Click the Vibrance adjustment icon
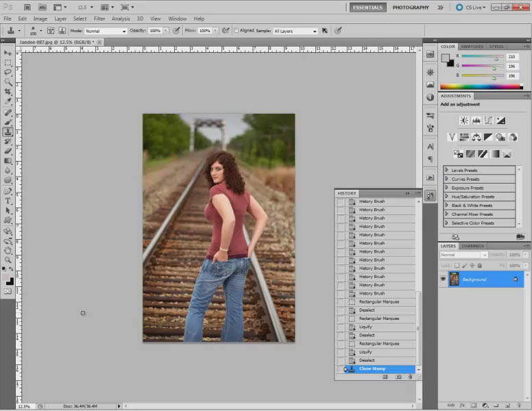532x411 pixels. 452,137
